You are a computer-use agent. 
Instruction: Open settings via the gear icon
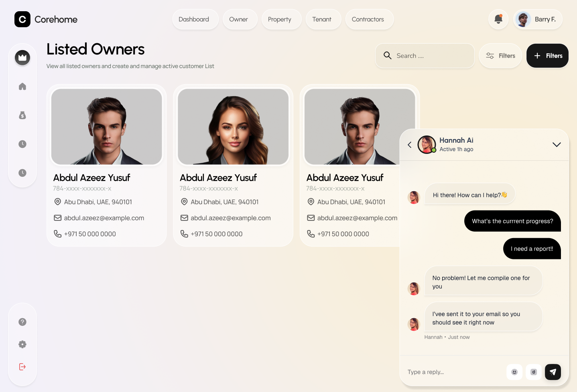coord(22,344)
